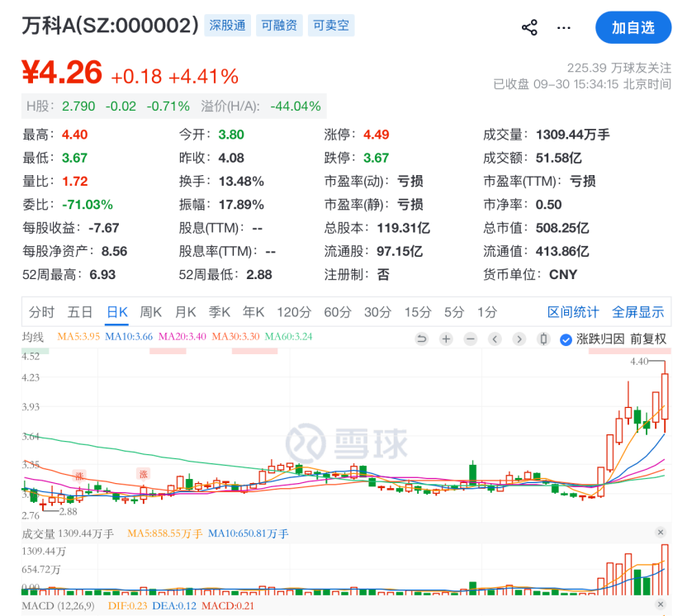Viewport: 687px width, 616px height.
Task: Zoom in the K-line chart with plus icon
Action: tap(446, 339)
